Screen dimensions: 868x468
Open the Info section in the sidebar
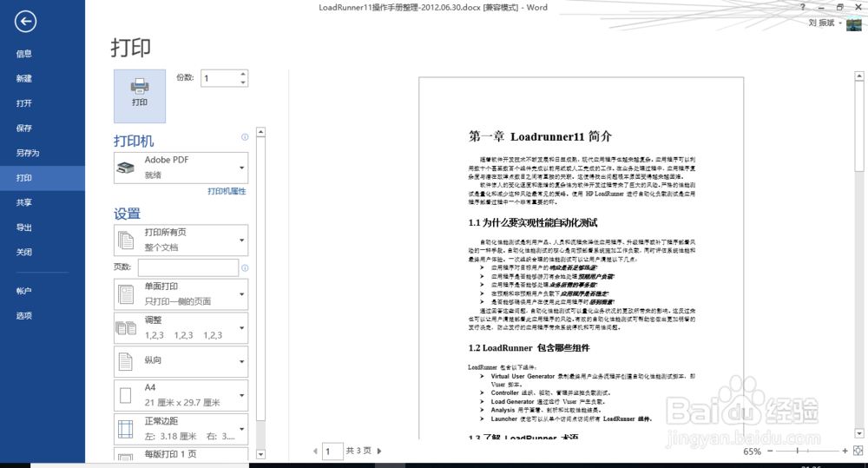tap(23, 54)
